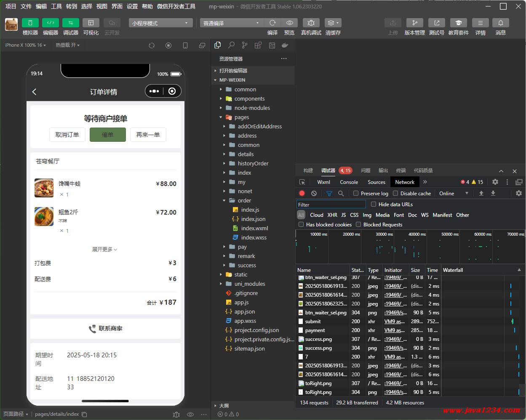Open the explorer files icon
Viewport: 526px width, 420px height.
pyautogui.click(x=218, y=45)
